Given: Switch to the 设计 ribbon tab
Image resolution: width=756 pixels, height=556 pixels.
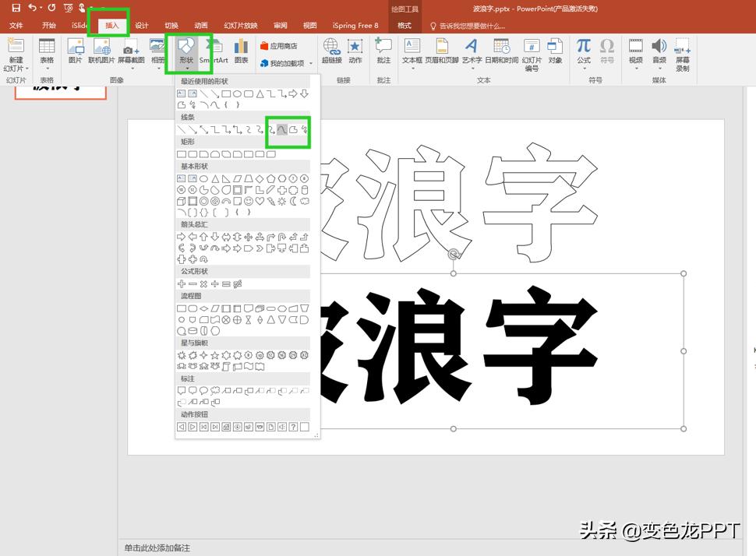Looking at the screenshot, I should [x=141, y=25].
